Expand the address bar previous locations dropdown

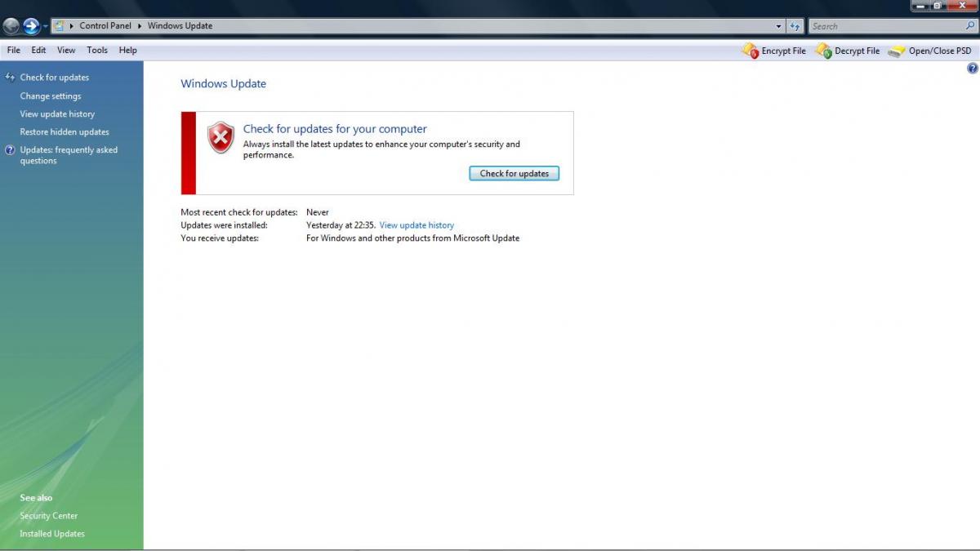click(778, 26)
